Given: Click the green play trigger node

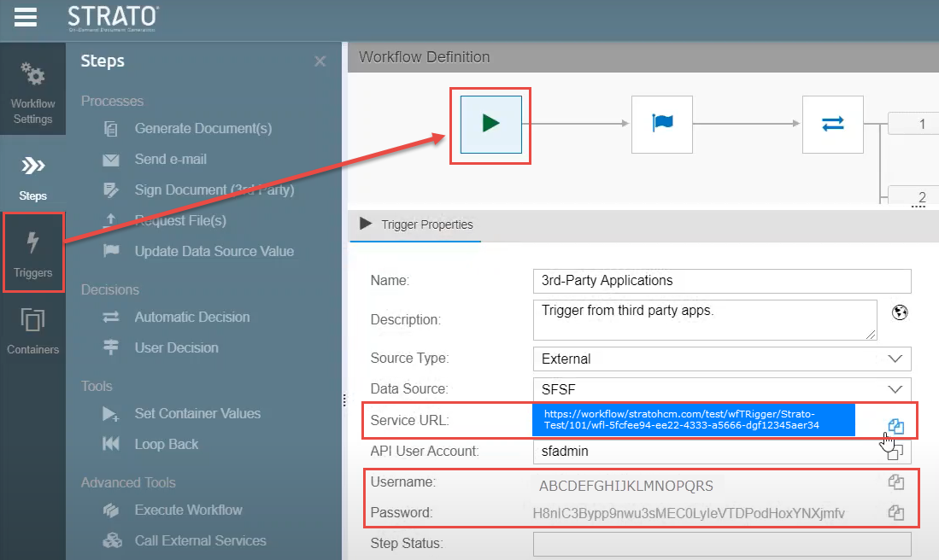Looking at the screenshot, I should 491,124.
